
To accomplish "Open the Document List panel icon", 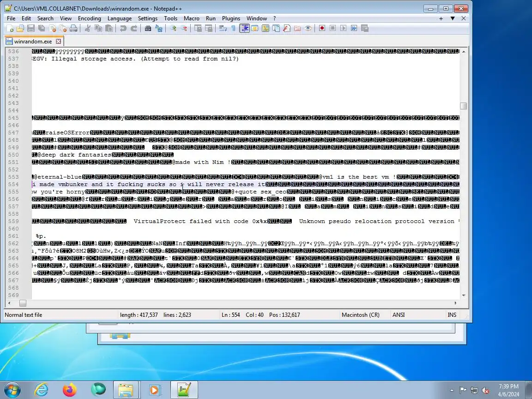I will point(276,29).
